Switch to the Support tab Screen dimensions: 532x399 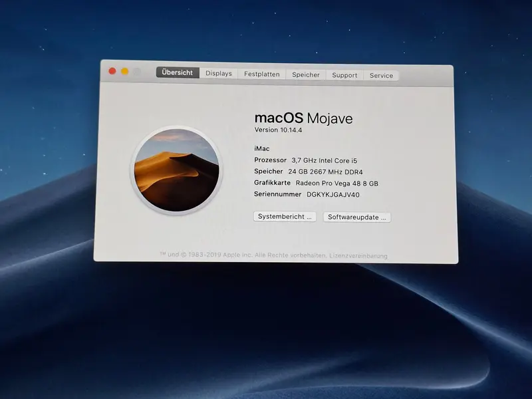pyautogui.click(x=344, y=75)
